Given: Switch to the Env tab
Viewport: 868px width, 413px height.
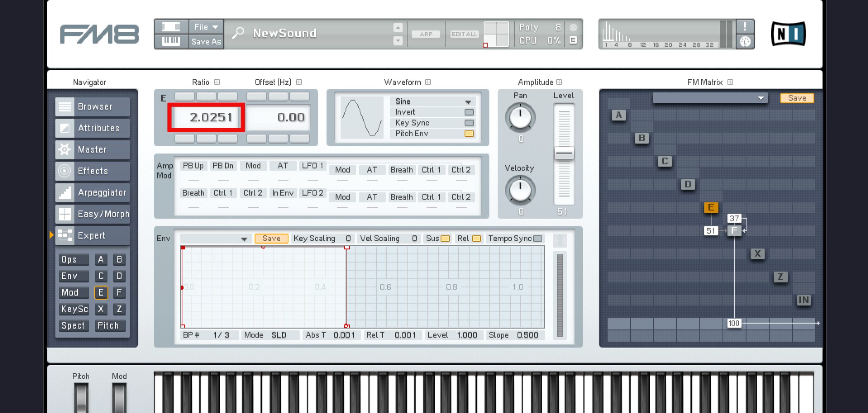Looking at the screenshot, I should tap(74, 276).
